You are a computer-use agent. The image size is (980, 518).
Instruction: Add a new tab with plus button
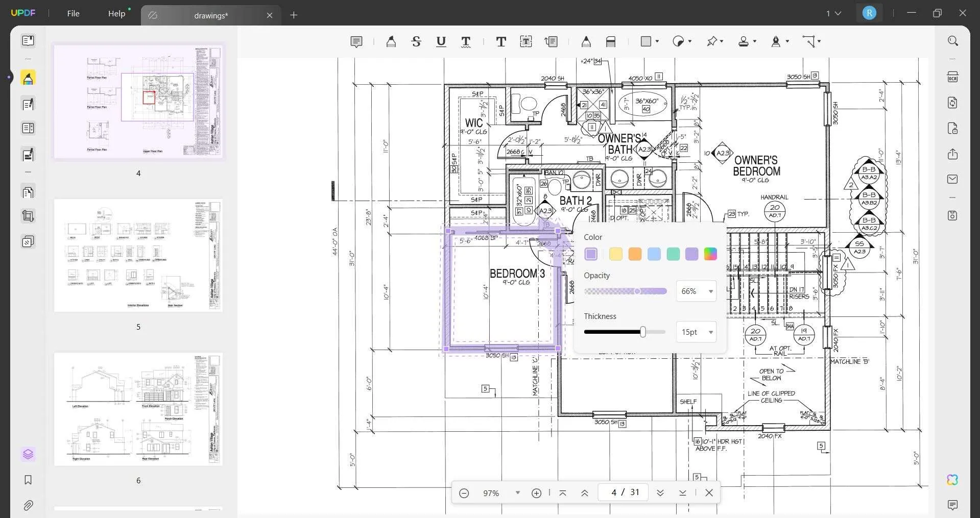click(x=294, y=15)
